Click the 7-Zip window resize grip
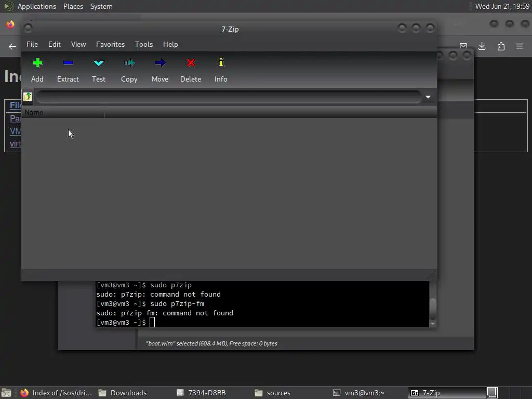532x399 pixels. (431, 275)
